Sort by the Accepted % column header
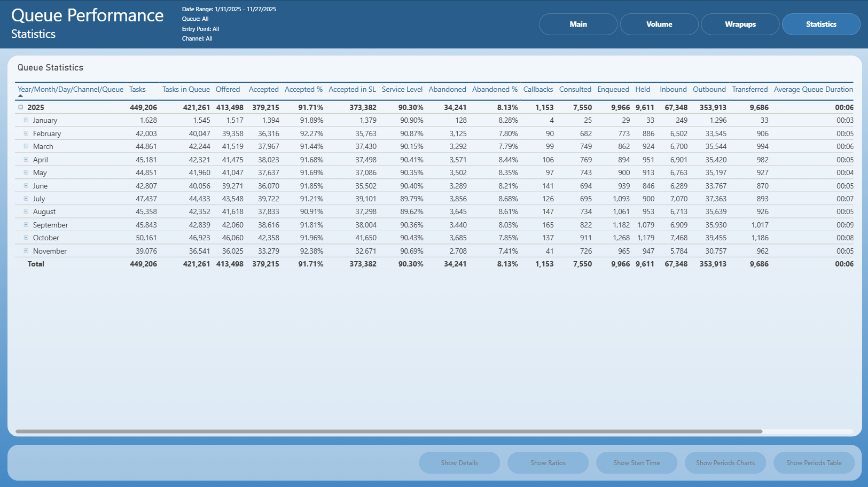This screenshot has height=487, width=868. [303, 89]
